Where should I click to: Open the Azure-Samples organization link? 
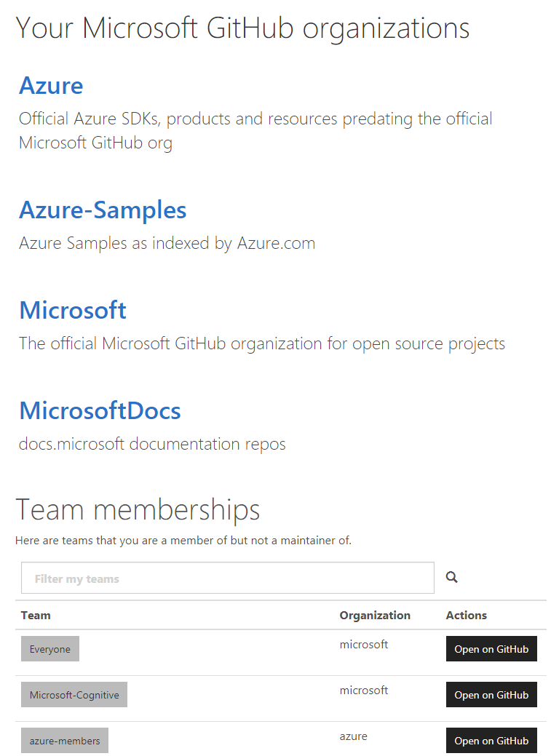pyautogui.click(x=103, y=210)
